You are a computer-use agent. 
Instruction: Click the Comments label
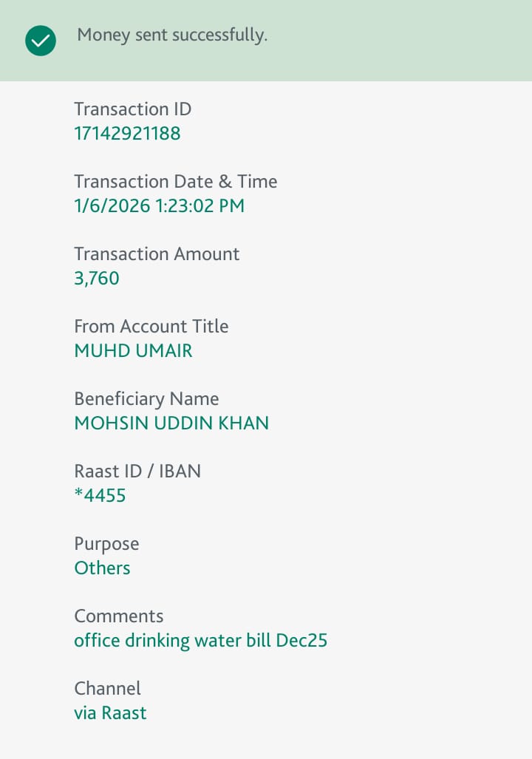118,616
